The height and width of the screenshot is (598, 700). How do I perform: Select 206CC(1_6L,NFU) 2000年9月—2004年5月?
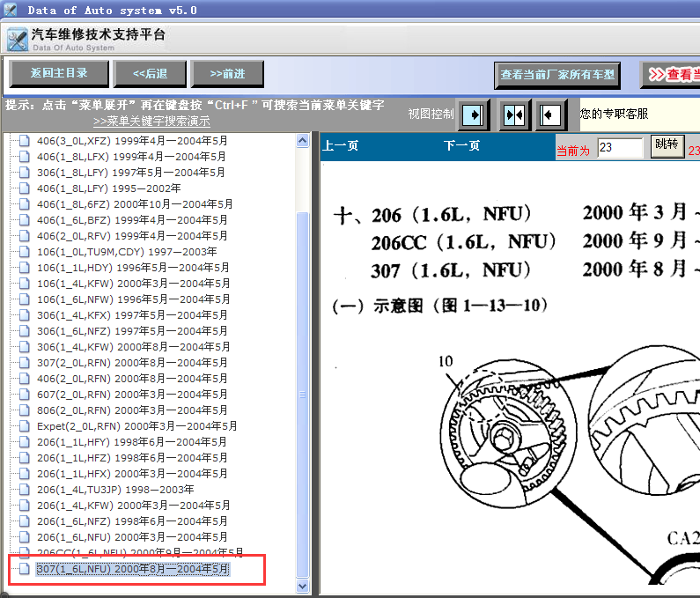click(x=140, y=552)
